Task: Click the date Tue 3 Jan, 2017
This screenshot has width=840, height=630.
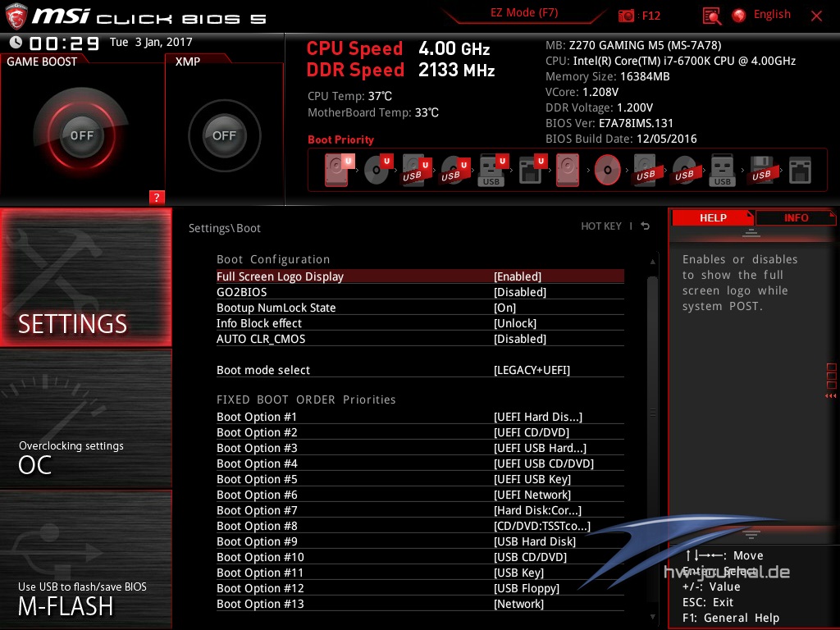Action: pos(151,42)
